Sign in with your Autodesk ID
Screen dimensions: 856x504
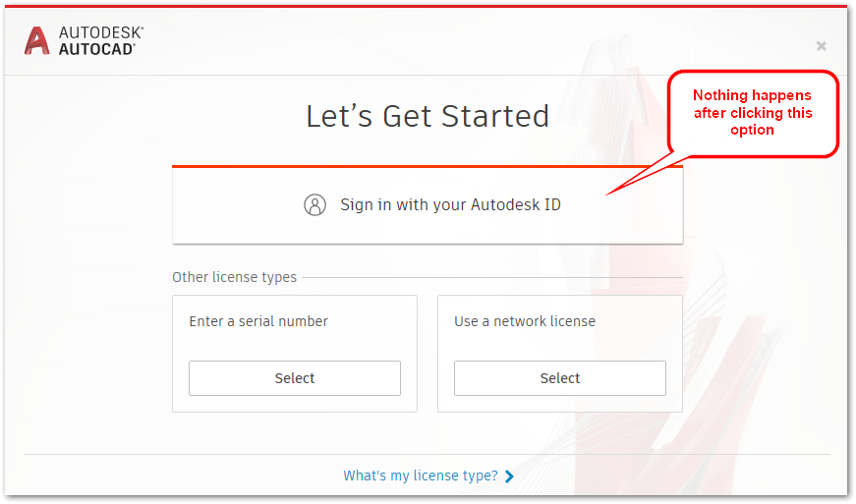[428, 205]
